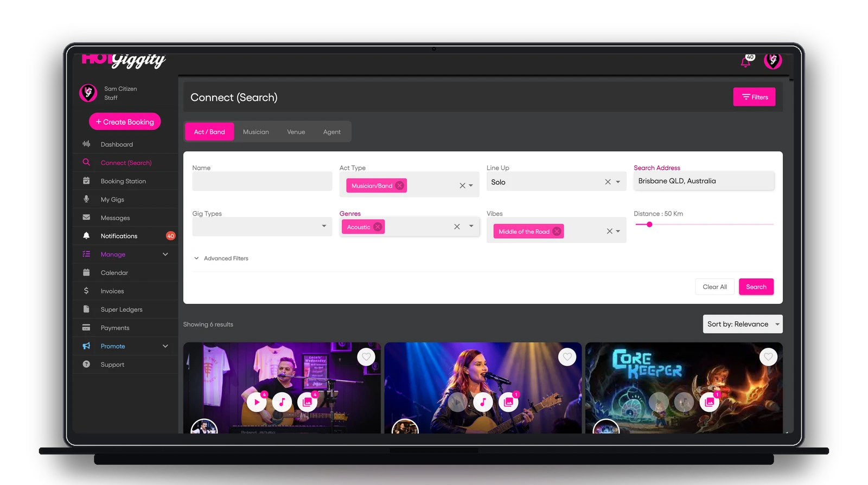Viewport: 868px width, 485px height.
Task: Click the Distance slider handle
Action: click(x=649, y=224)
